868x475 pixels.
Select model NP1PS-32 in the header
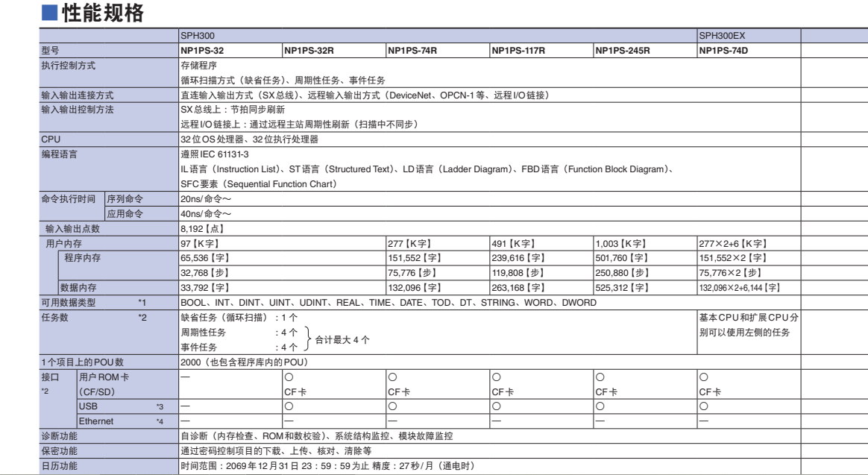point(202,51)
